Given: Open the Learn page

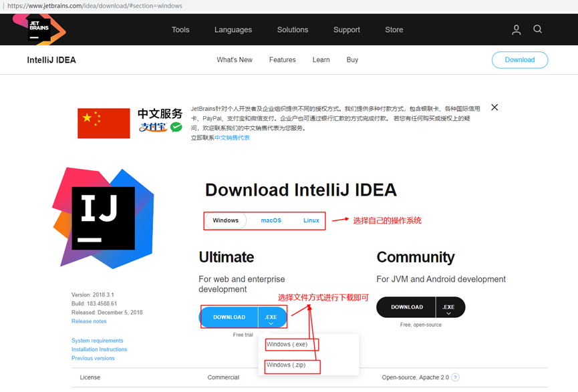Looking at the screenshot, I should coord(321,59).
